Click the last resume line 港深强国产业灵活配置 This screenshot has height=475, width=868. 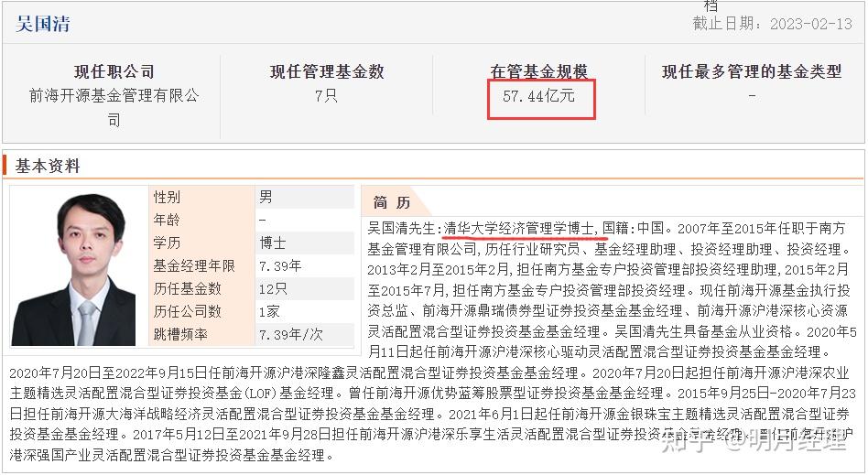(x=172, y=455)
